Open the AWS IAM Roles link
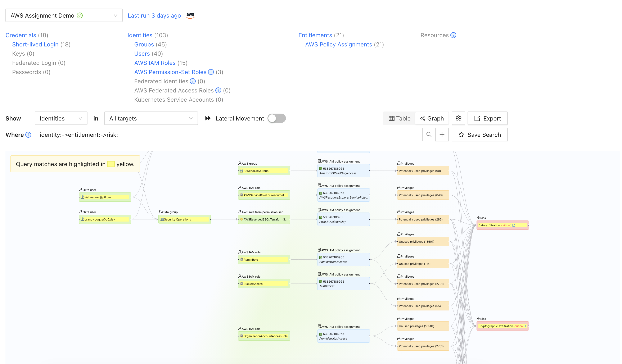This screenshot has height=364, width=622. click(x=155, y=63)
